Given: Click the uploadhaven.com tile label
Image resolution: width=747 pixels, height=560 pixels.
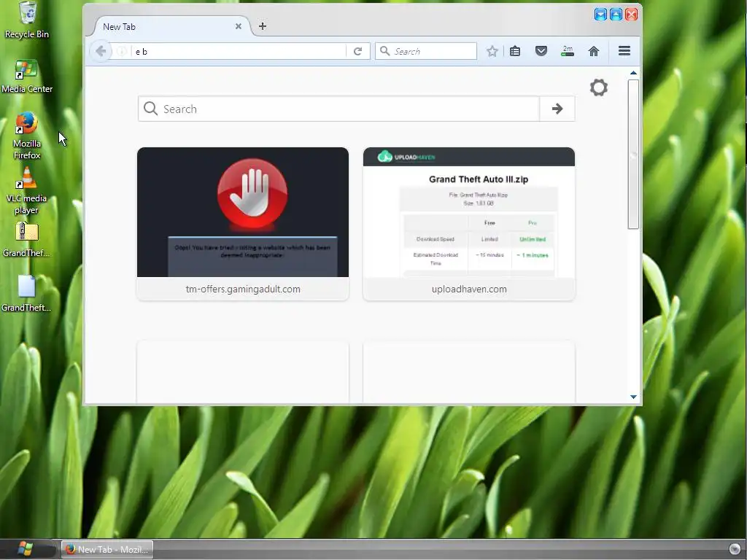Looking at the screenshot, I should (x=469, y=289).
